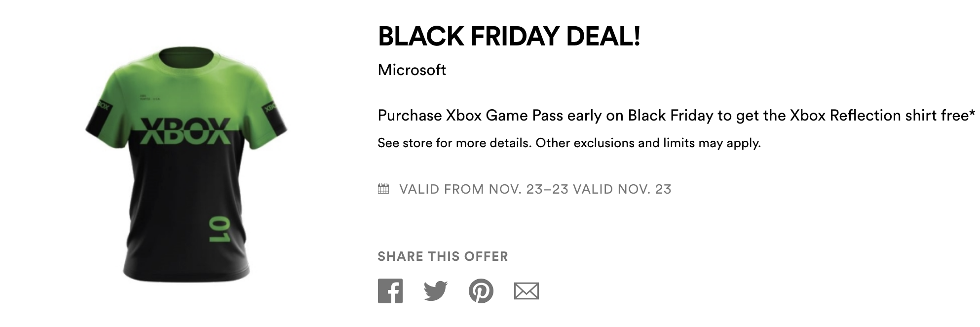This screenshot has height=327, width=980.
Task: Click the green 01 number on shirt
Action: (219, 229)
